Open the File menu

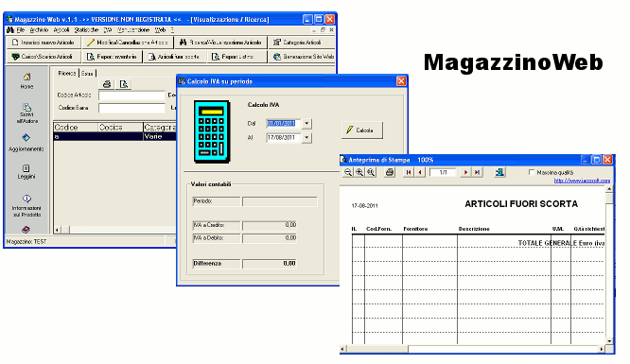(21, 29)
